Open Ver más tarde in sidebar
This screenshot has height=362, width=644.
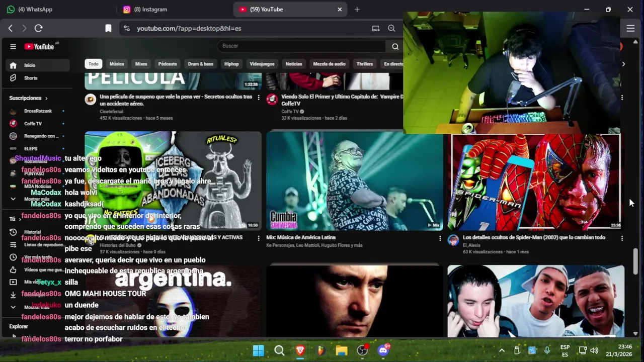tap(38, 257)
